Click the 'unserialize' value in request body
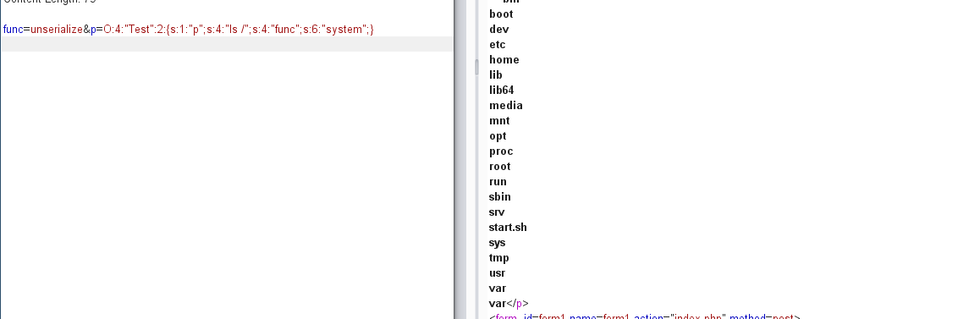Viewport: 980px width, 319px height. [56, 30]
